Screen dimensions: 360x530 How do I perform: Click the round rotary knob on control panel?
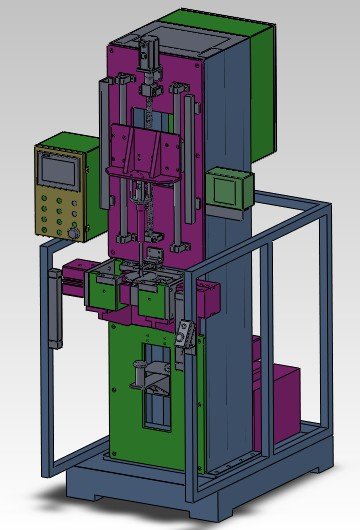(x=73, y=234)
